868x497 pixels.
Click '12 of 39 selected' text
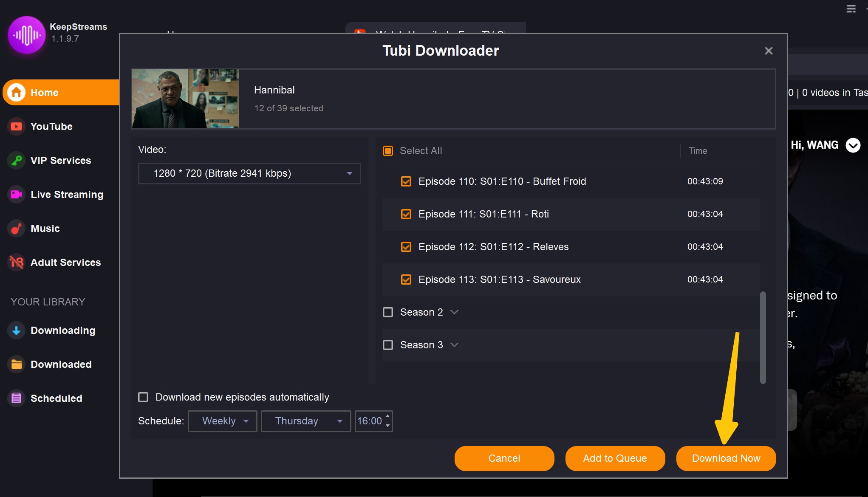[x=289, y=108]
